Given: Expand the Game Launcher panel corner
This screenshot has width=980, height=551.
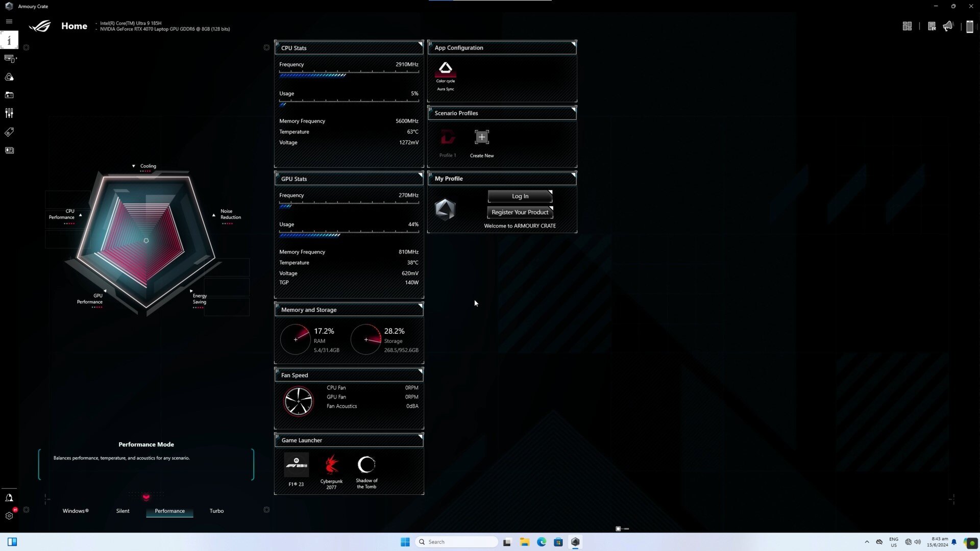Looking at the screenshot, I should tap(421, 437).
